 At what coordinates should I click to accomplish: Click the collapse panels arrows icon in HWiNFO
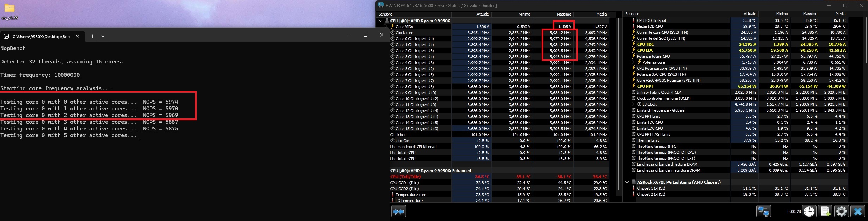click(399, 211)
